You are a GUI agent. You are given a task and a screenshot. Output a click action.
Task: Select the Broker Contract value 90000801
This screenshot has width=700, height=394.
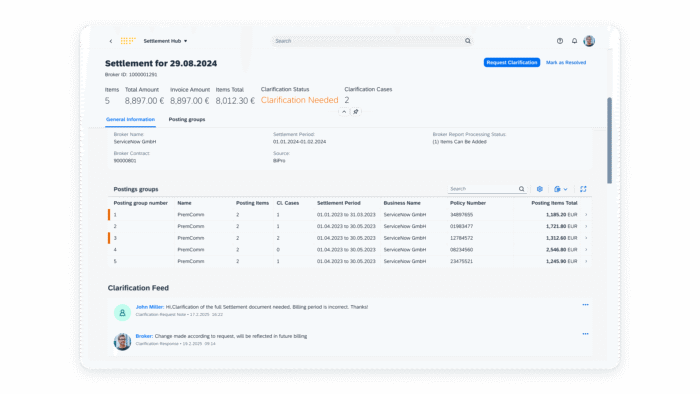(125, 161)
